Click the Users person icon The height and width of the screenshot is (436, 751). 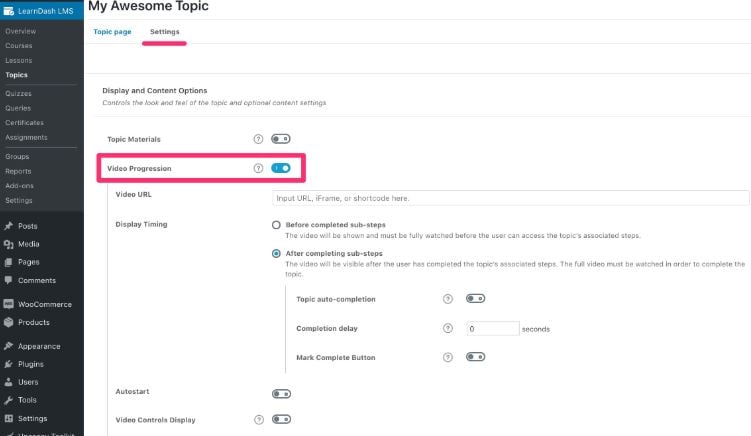(x=9, y=382)
